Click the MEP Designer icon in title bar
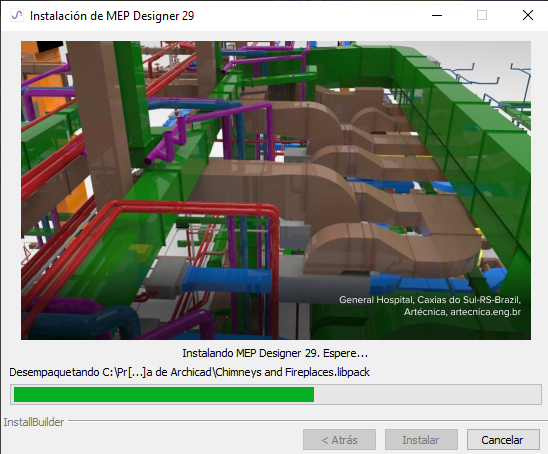Viewport: 548px width, 454px height. point(17,16)
